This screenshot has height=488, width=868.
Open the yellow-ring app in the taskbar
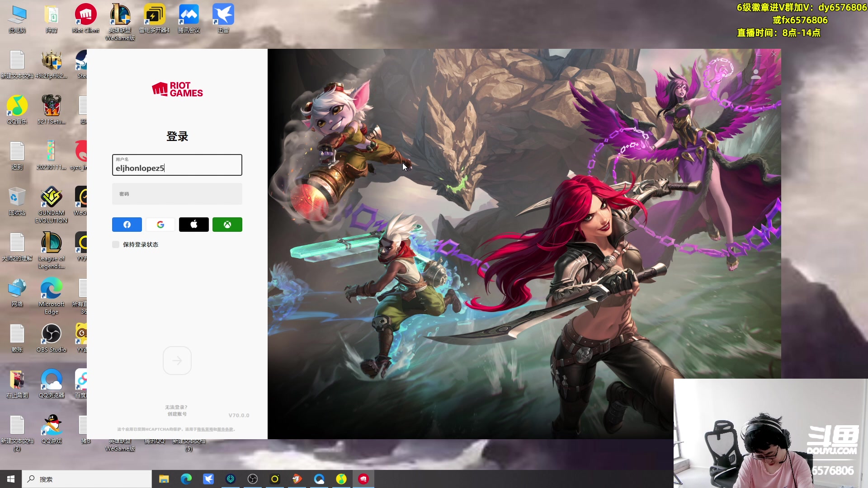click(x=275, y=479)
